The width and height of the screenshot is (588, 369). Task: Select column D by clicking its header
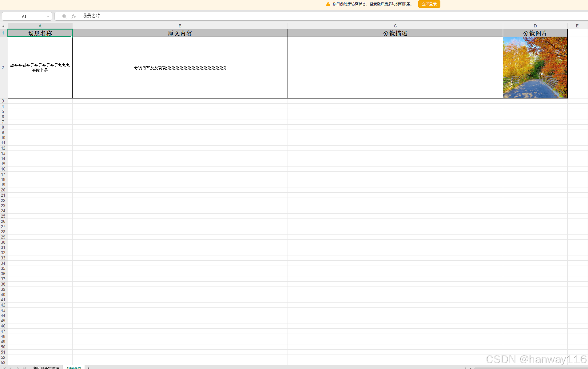click(x=535, y=26)
